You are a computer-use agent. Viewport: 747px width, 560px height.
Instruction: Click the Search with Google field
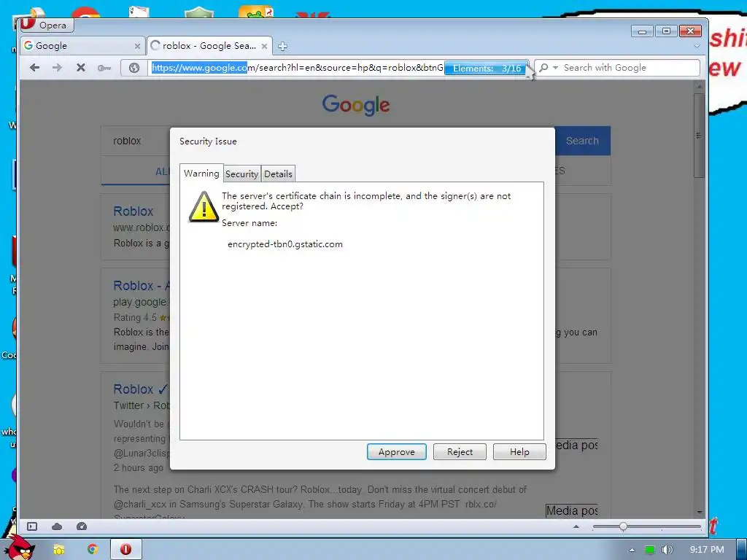click(629, 68)
